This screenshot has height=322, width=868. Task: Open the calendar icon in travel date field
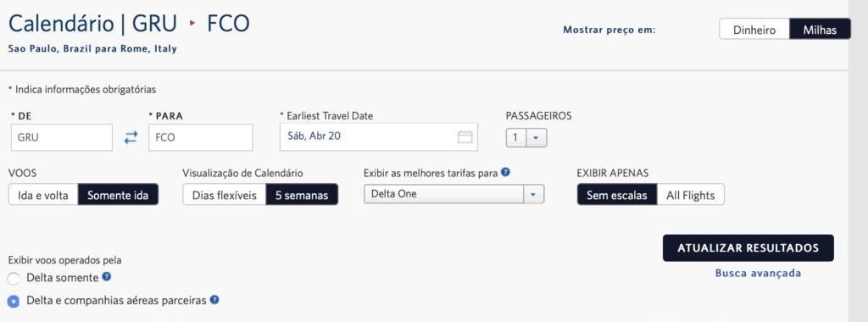pos(465,136)
